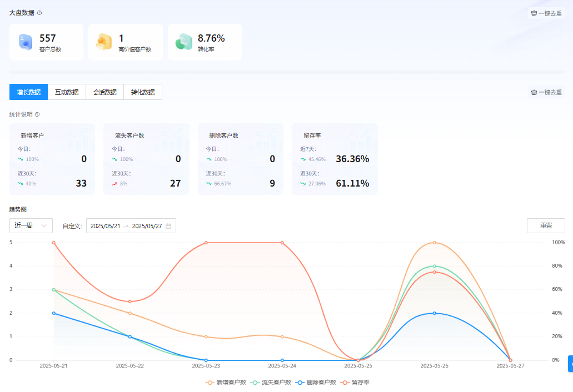Click 一键去重 button beside data tabs
Screen dimensions: 573x392
(x=546, y=92)
